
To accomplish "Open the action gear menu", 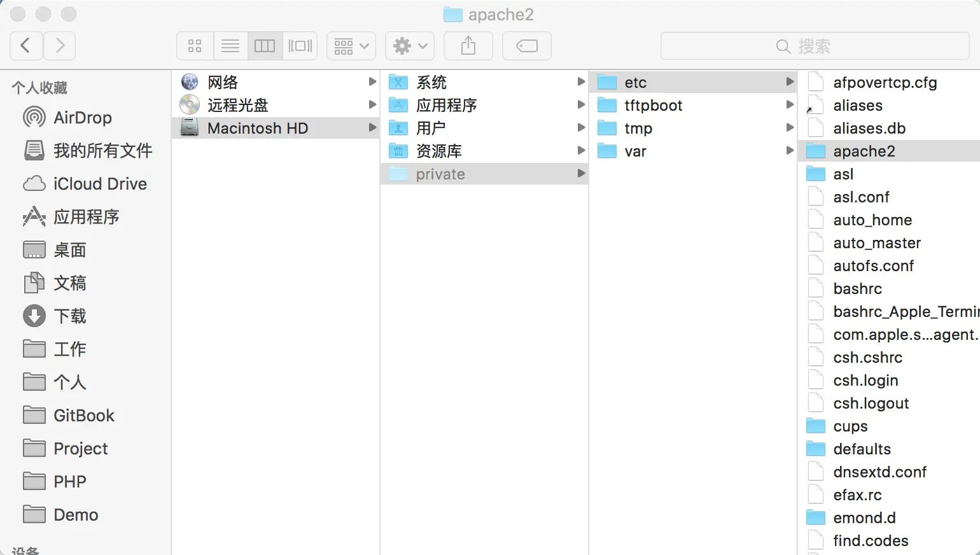I will click(x=409, y=45).
